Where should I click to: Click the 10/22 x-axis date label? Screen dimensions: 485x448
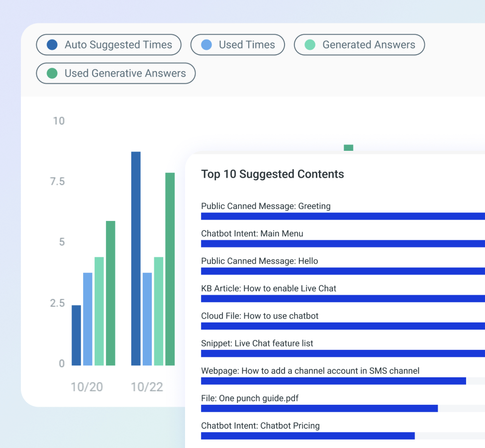pos(147,387)
